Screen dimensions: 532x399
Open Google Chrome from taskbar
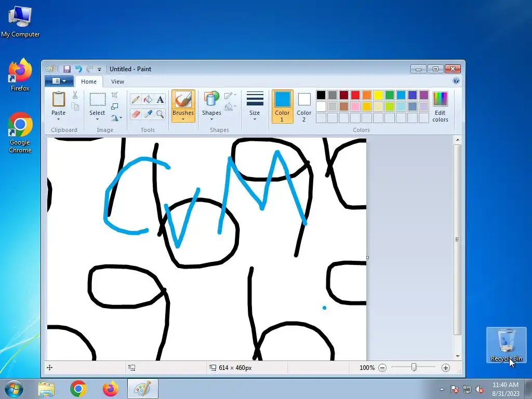pos(78,389)
